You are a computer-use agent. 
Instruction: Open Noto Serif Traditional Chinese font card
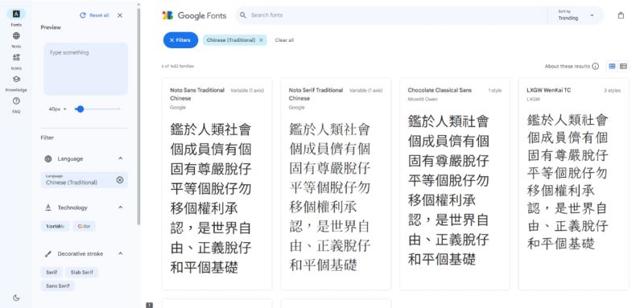click(x=336, y=184)
